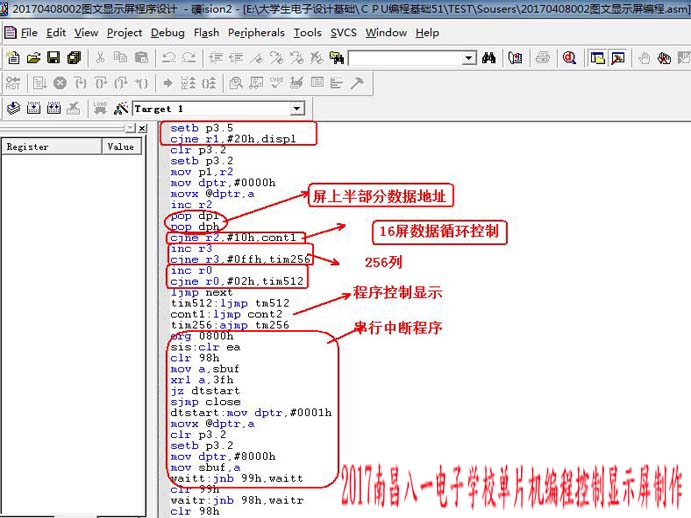The width and height of the screenshot is (691, 518).
Task: Open the File menu
Action: (x=29, y=33)
